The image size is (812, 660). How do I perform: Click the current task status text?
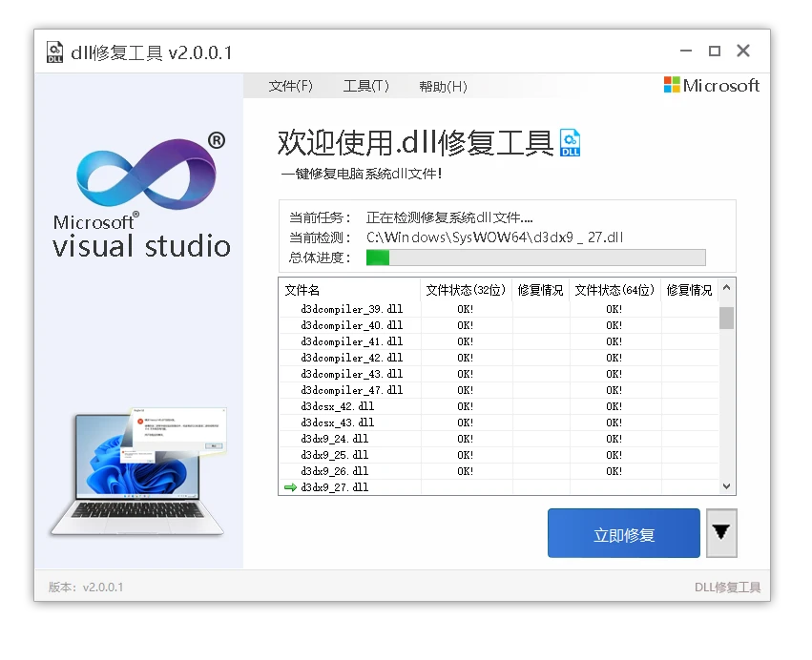coord(449,217)
